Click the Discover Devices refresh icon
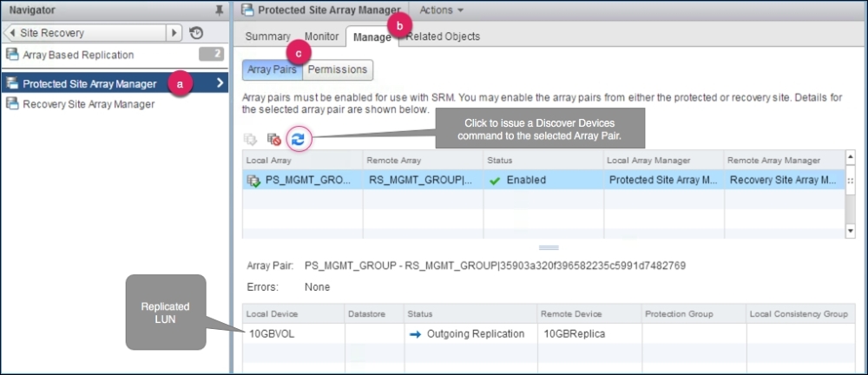868x375 pixels. click(299, 140)
